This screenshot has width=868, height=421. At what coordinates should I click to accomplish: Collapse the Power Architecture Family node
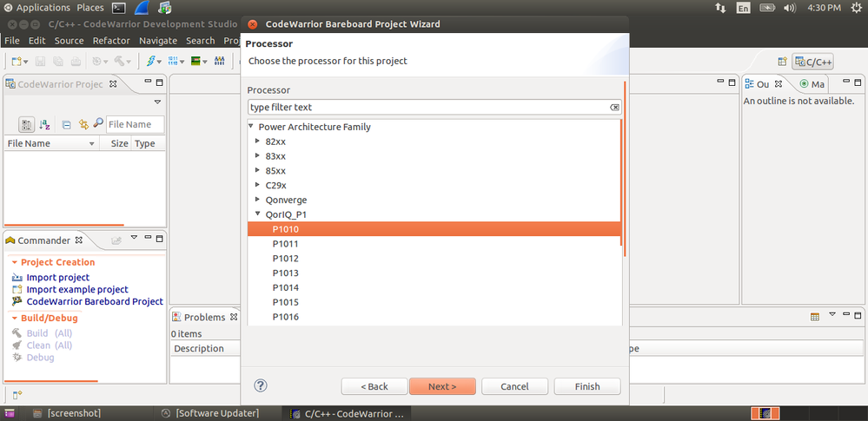(251, 127)
